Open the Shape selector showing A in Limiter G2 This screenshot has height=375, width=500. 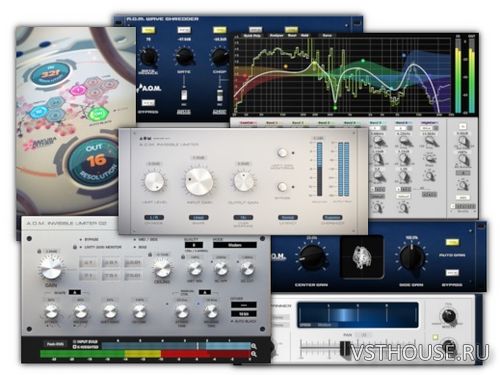[x=75, y=292]
